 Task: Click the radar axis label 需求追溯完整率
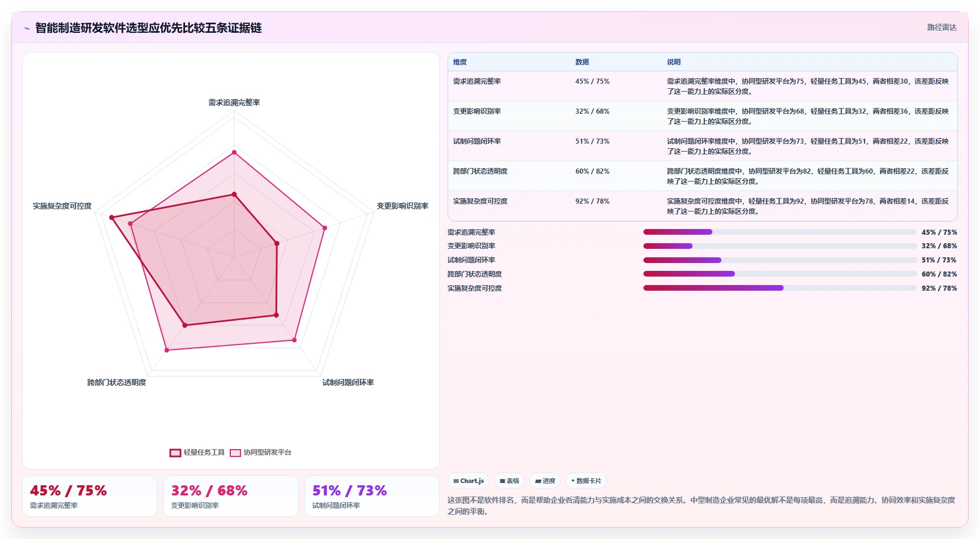point(234,102)
